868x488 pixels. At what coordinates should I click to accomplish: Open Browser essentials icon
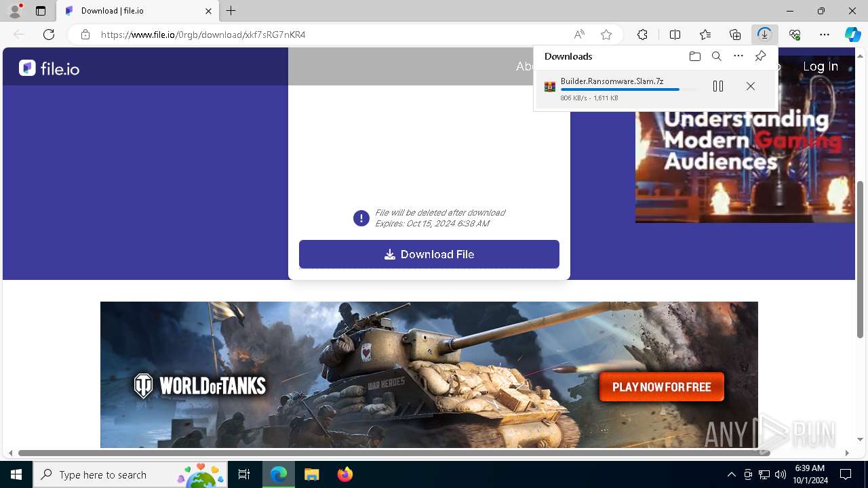pyautogui.click(x=795, y=35)
